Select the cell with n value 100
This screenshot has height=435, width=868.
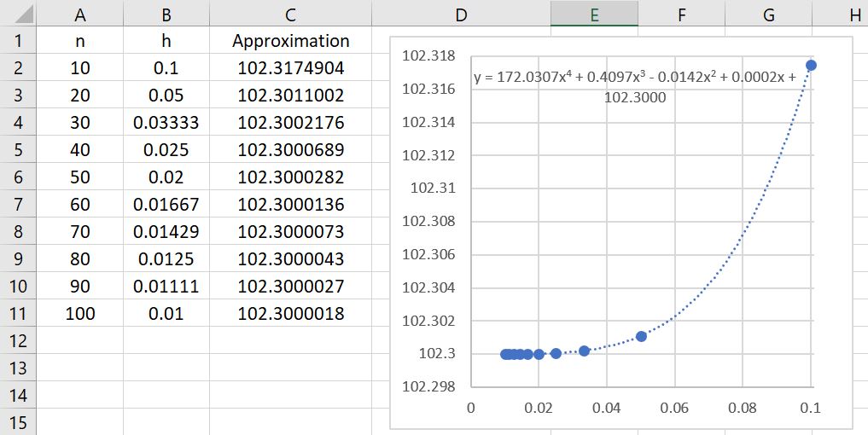[x=80, y=314]
